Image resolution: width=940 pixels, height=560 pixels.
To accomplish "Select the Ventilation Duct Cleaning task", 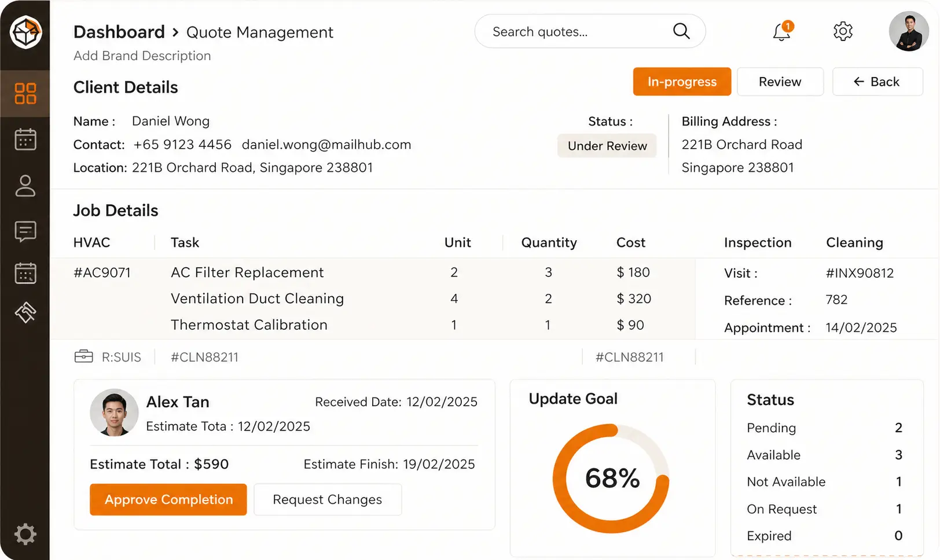I will coord(257,299).
